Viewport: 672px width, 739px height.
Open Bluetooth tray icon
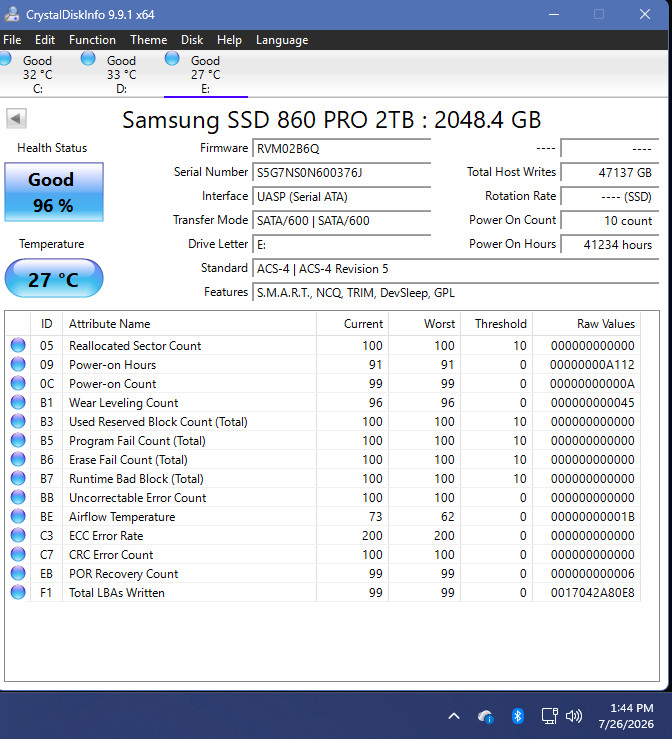[517, 716]
